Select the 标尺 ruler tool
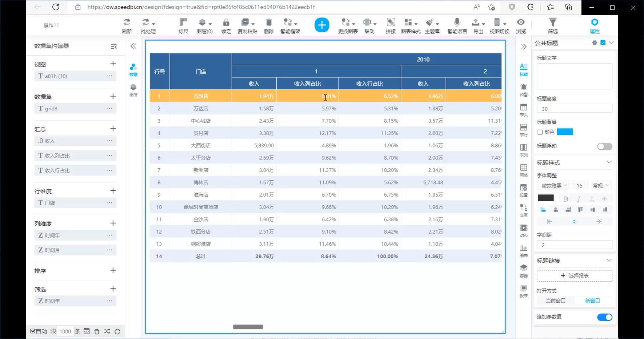This screenshot has width=644, height=339. pos(183,25)
